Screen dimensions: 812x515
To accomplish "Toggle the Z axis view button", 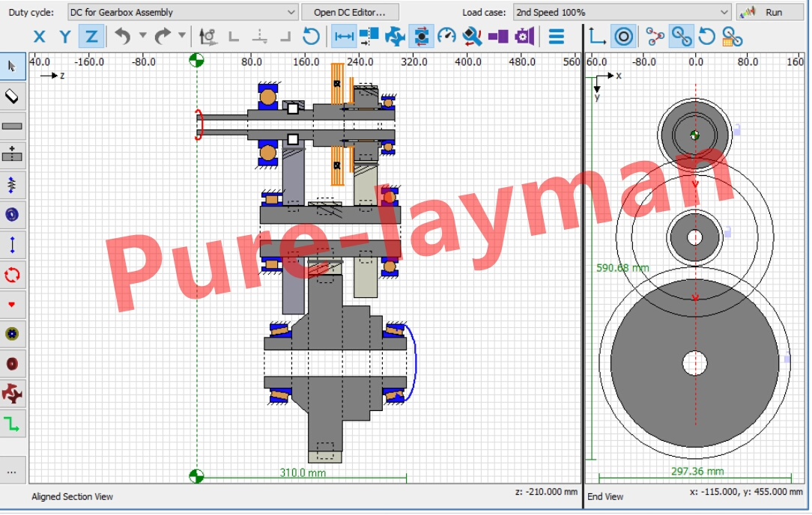I will click(91, 36).
